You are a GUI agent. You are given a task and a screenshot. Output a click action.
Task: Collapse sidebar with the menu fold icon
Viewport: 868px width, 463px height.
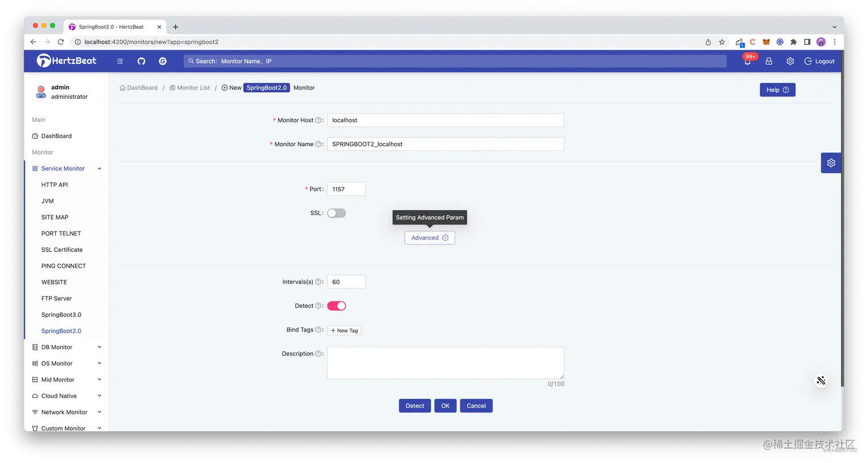click(x=120, y=61)
